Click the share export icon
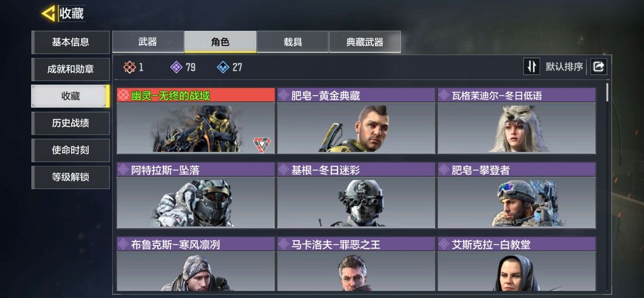The image size is (644, 298). click(599, 67)
